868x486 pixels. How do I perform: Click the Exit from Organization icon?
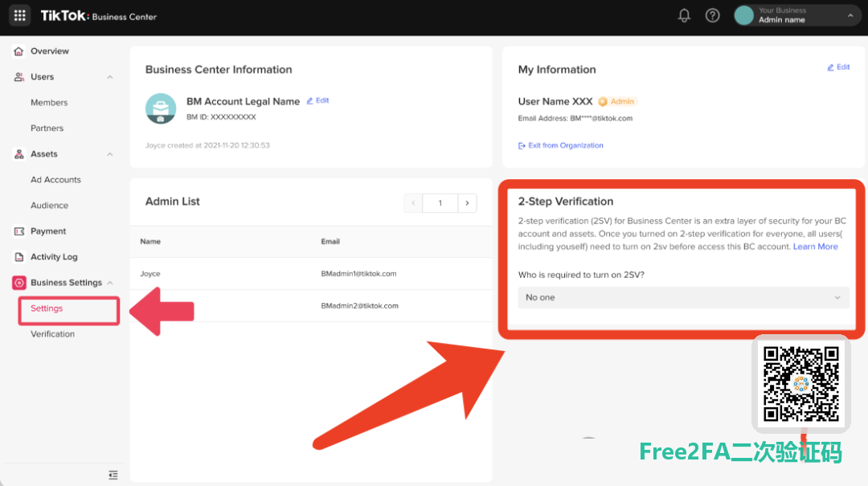point(522,145)
